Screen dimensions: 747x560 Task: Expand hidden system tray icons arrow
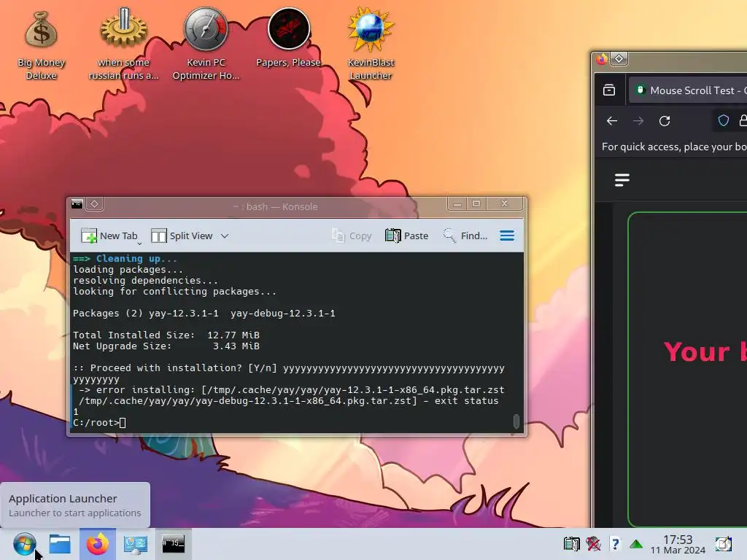point(636,544)
